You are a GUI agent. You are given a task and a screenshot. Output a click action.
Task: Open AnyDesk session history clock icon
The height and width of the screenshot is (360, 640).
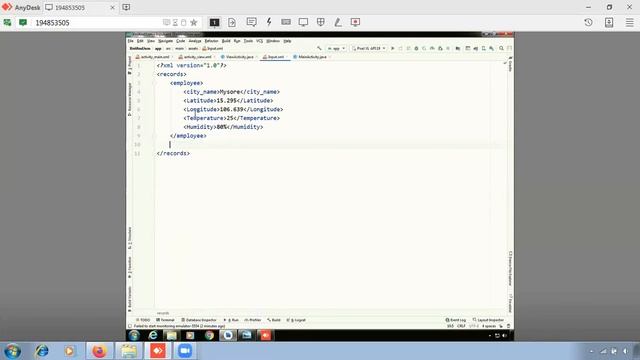pyautogui.click(x=588, y=22)
